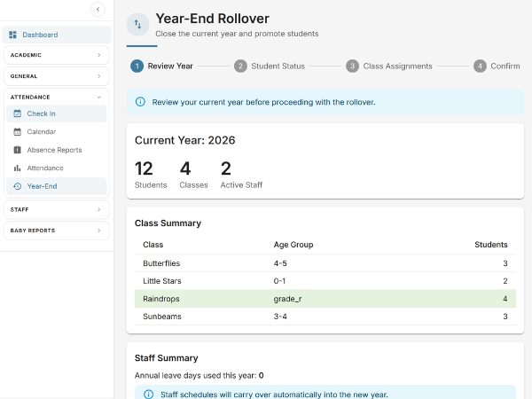Click the annual leave days used text
Image resolution: width=532 pixels, height=399 pixels.
[199, 375]
